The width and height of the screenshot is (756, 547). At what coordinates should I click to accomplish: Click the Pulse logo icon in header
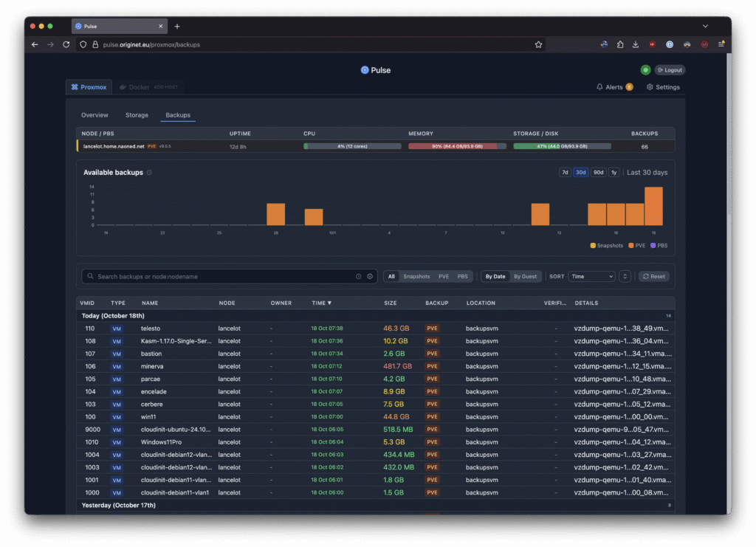click(364, 70)
